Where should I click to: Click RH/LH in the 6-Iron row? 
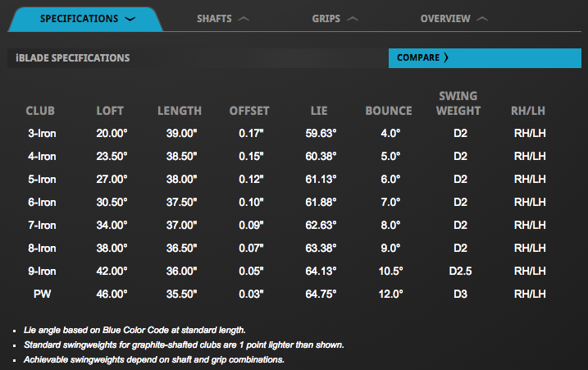point(530,203)
